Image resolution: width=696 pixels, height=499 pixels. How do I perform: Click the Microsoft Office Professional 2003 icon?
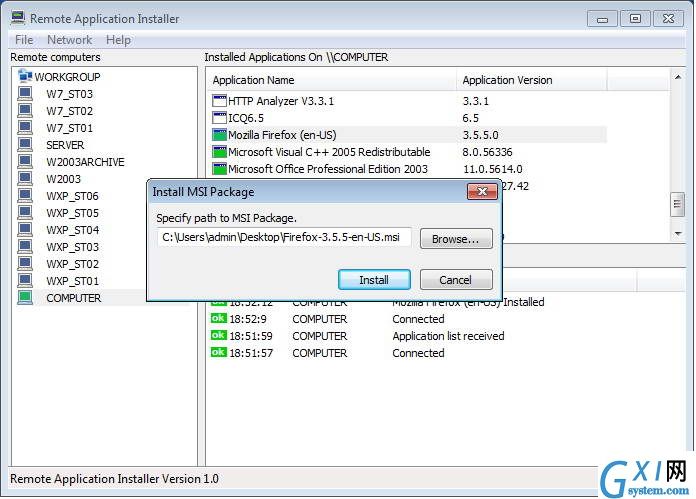(x=219, y=169)
